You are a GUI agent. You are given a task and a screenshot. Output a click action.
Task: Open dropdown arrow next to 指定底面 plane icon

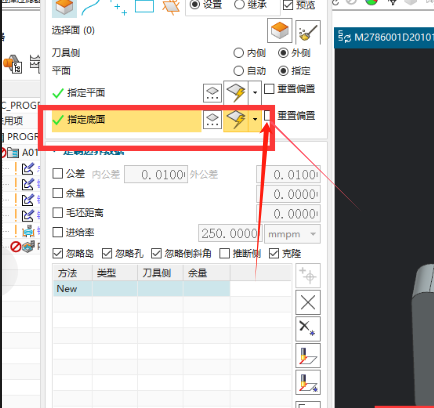pos(255,119)
